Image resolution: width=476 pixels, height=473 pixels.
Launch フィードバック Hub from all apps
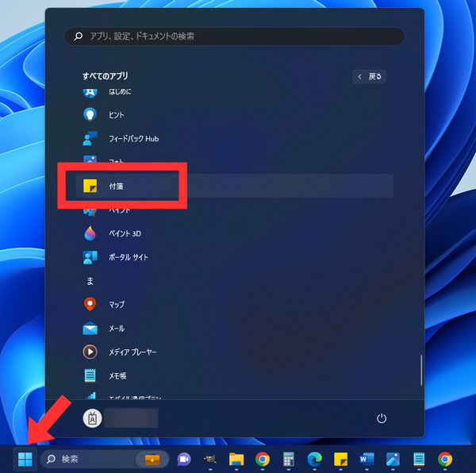coord(234,138)
